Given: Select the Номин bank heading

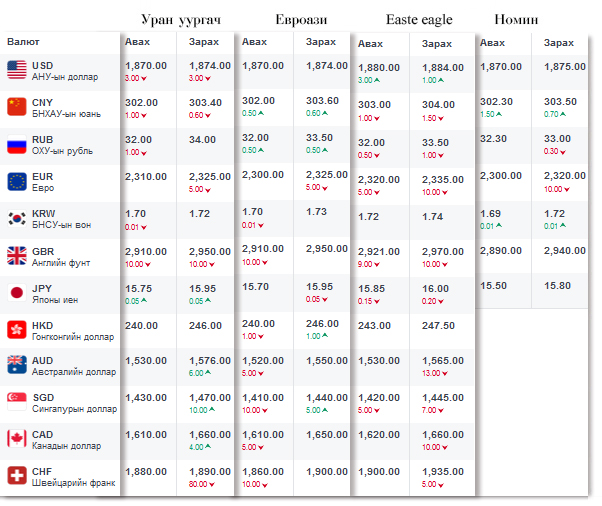Looking at the screenshot, I should 517,20.
